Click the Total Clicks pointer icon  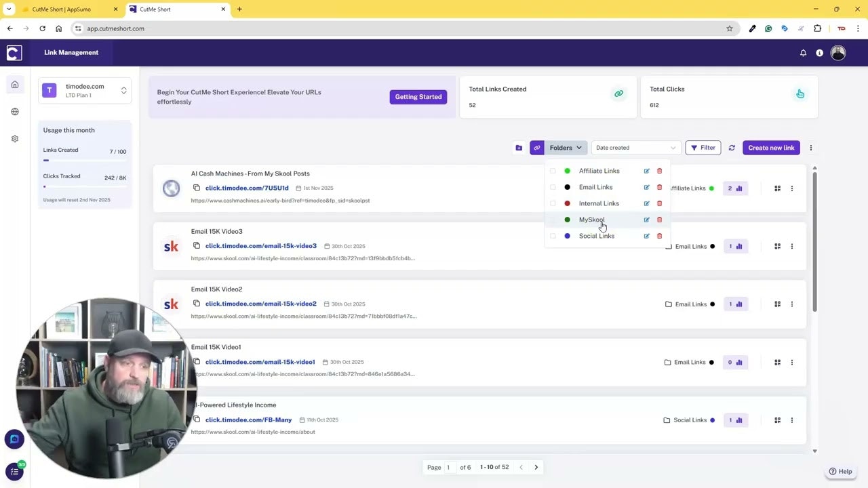coord(800,94)
